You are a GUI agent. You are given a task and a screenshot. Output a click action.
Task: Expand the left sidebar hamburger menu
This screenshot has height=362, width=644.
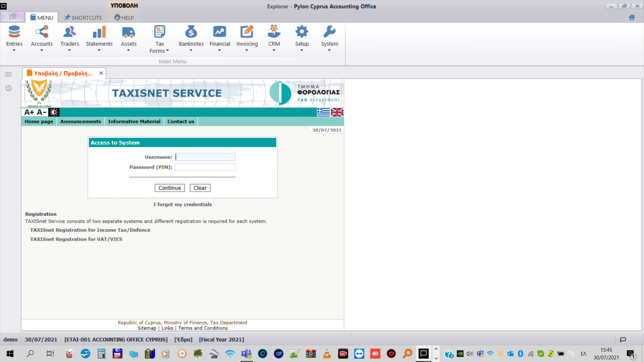click(9, 74)
